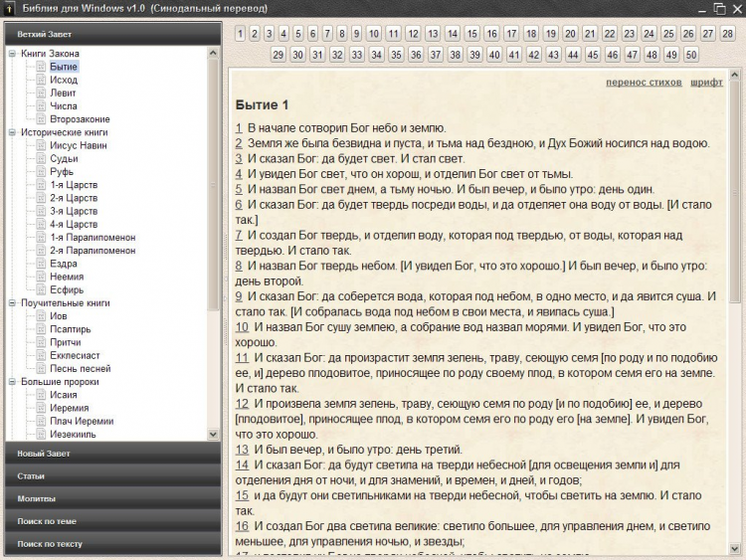Open the Молитвы section
746x560 pixels.
[x=112, y=498]
